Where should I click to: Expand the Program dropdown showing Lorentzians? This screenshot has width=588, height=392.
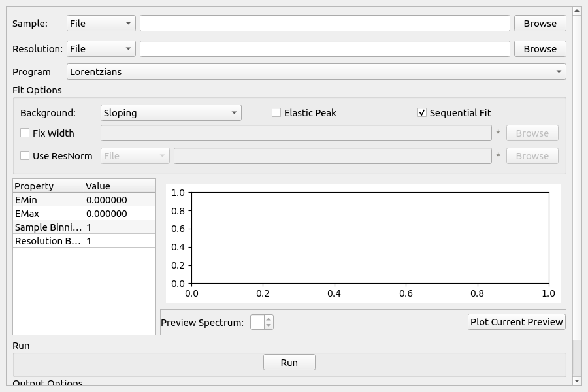click(x=316, y=72)
